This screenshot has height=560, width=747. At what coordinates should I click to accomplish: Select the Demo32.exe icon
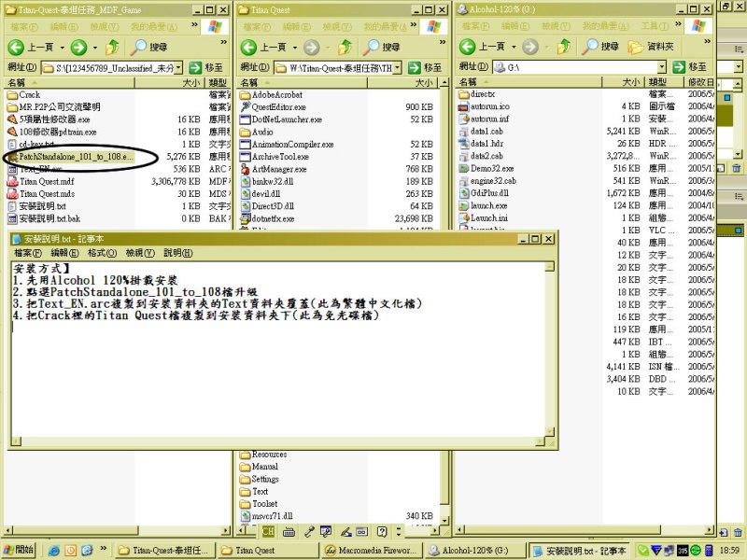(463, 169)
